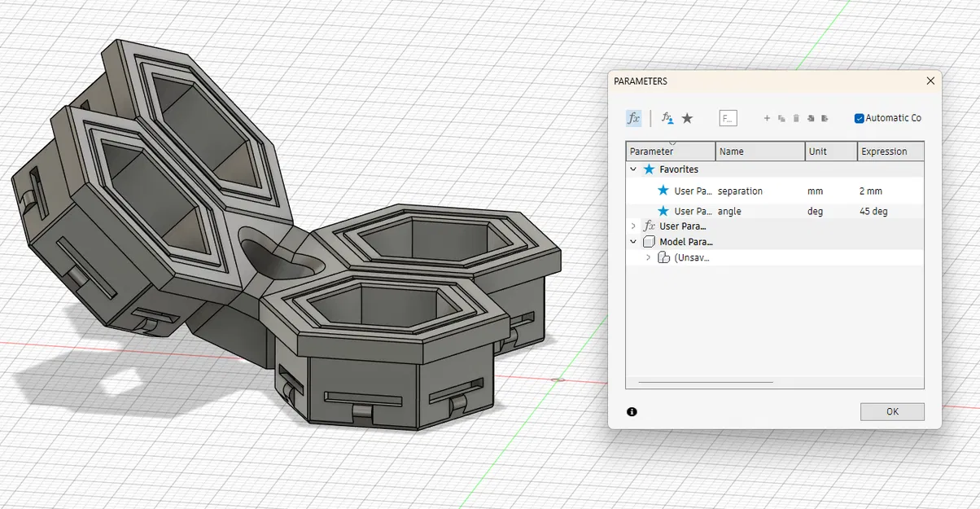Click the 2 mm expression value of separation

point(870,191)
